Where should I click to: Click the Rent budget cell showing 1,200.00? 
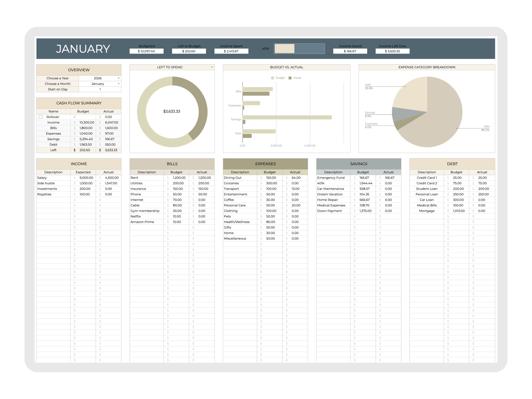click(x=178, y=178)
